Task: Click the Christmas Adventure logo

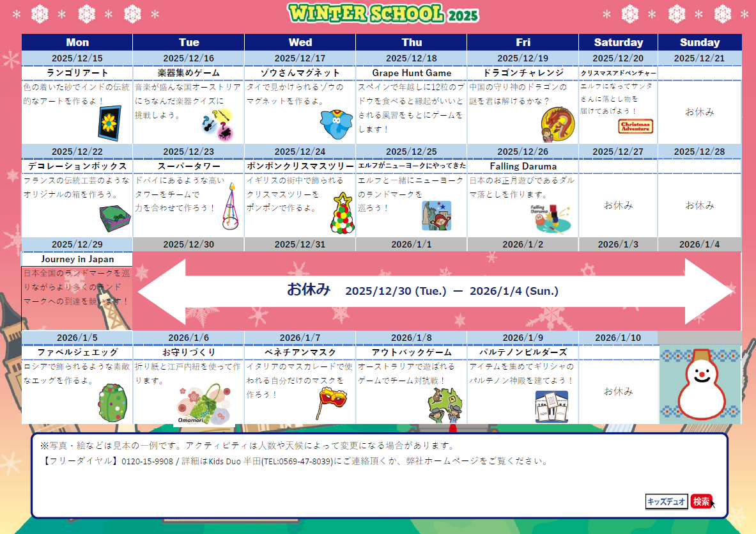Action: tap(635, 126)
